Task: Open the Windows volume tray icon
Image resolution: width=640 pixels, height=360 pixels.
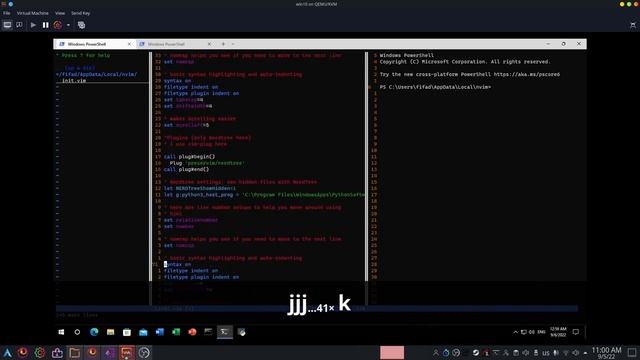Action: coord(531,332)
